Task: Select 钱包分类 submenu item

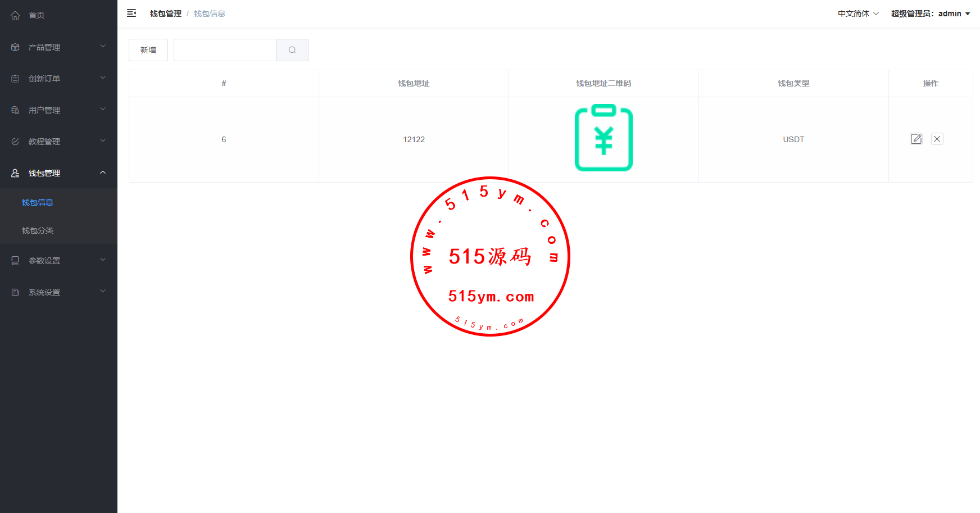Action: 38,230
